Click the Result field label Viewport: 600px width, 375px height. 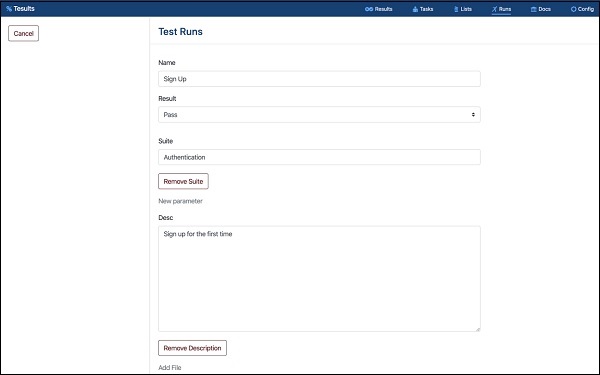point(167,98)
